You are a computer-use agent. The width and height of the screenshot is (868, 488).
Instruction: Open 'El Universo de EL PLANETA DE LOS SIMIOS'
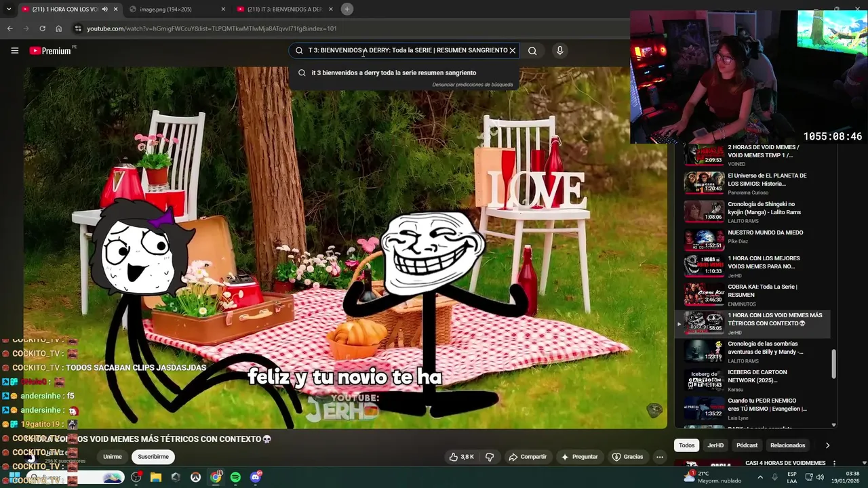click(x=753, y=184)
